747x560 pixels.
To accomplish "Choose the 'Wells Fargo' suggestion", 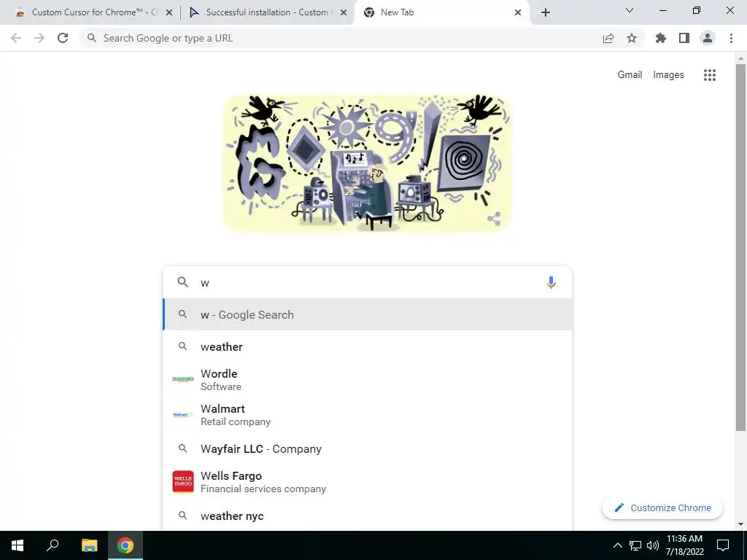I will click(x=367, y=482).
